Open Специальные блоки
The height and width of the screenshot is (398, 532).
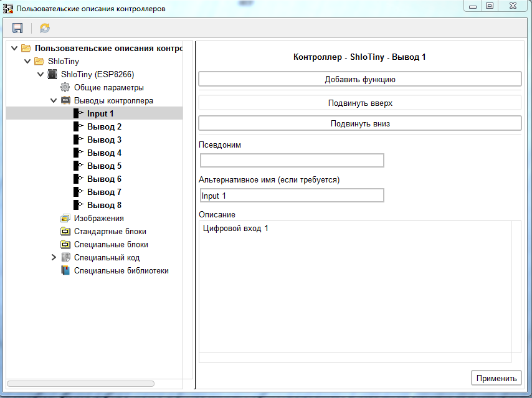[111, 244]
